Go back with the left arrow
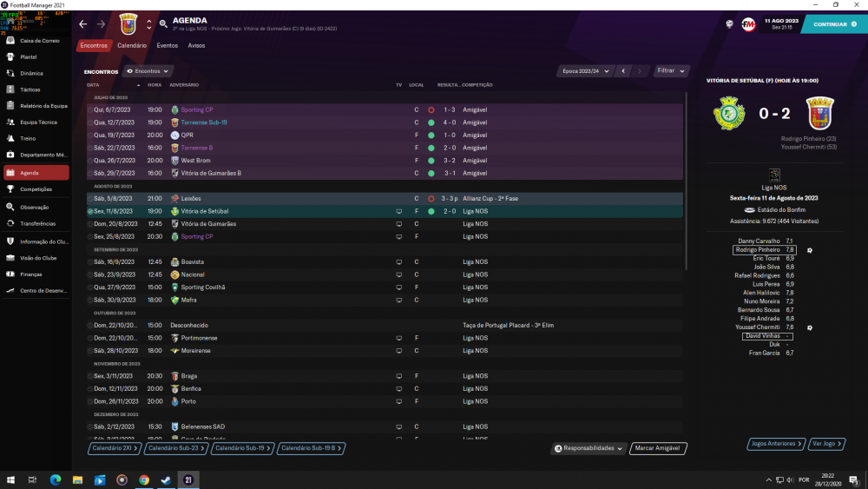This screenshot has height=489, width=868. tap(83, 23)
